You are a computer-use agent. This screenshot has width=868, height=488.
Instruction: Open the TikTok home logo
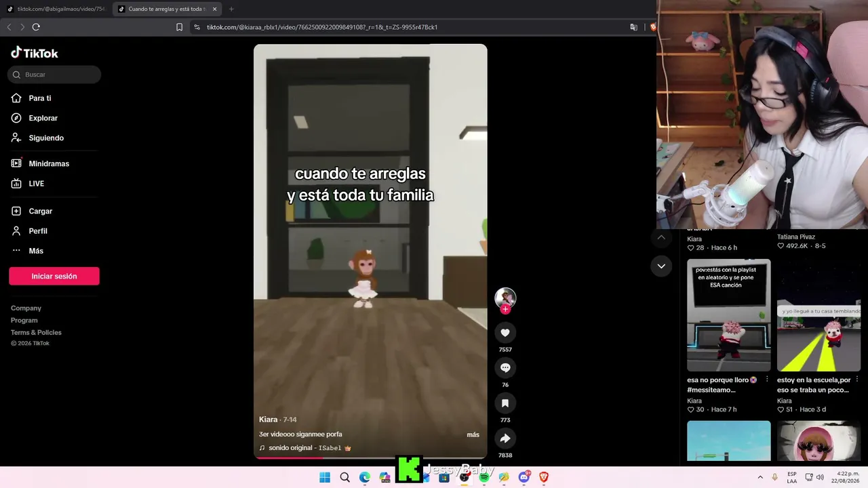coord(35,53)
